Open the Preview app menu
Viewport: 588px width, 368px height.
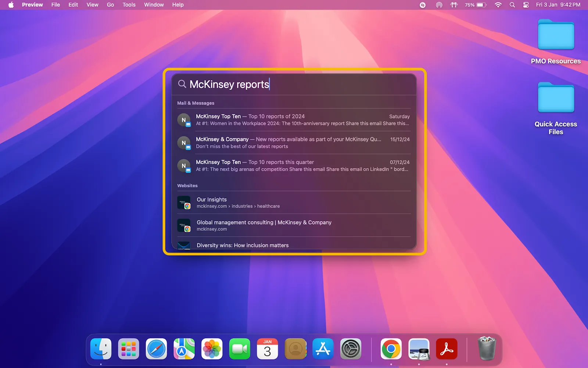pos(32,5)
